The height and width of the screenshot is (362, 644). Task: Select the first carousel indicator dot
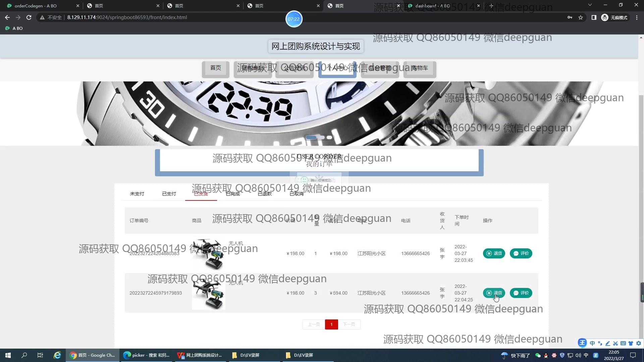311,137
